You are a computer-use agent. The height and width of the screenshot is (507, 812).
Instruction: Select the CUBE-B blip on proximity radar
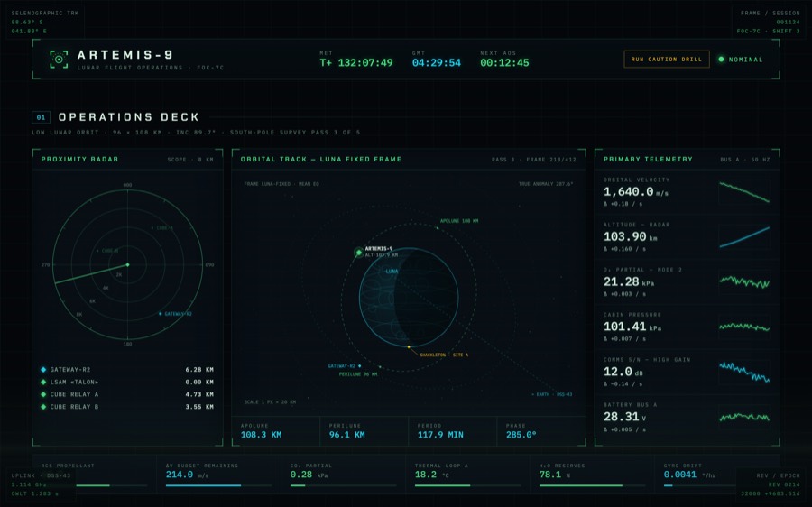click(97, 251)
